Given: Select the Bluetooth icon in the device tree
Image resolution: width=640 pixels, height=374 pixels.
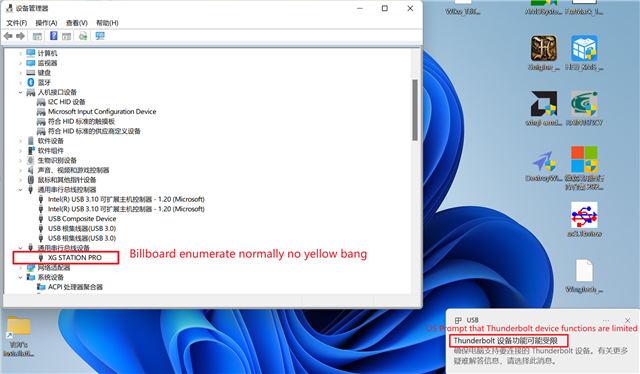Looking at the screenshot, I should pyautogui.click(x=31, y=82).
